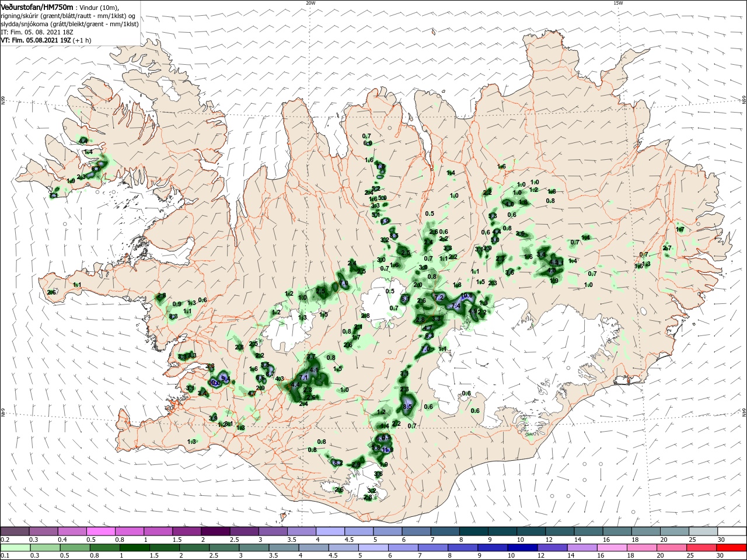Select the dark purple 2–2.5 swatch, top legend row
The height and width of the screenshot is (560, 747).
tap(215, 531)
